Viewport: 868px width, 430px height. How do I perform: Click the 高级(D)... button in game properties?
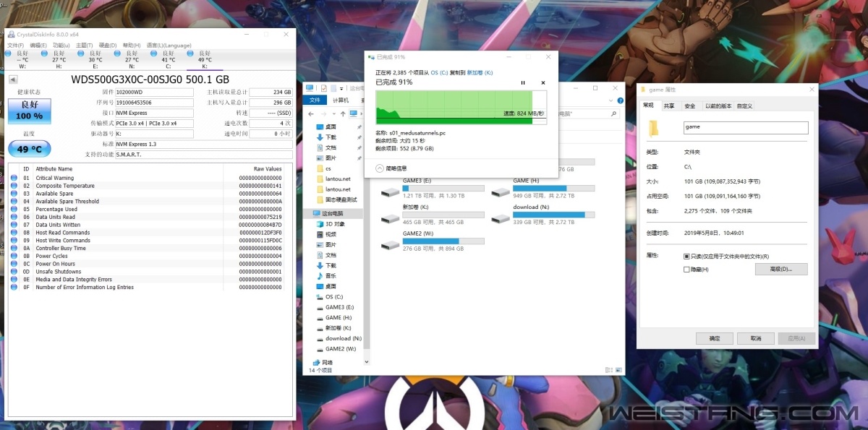(781, 270)
